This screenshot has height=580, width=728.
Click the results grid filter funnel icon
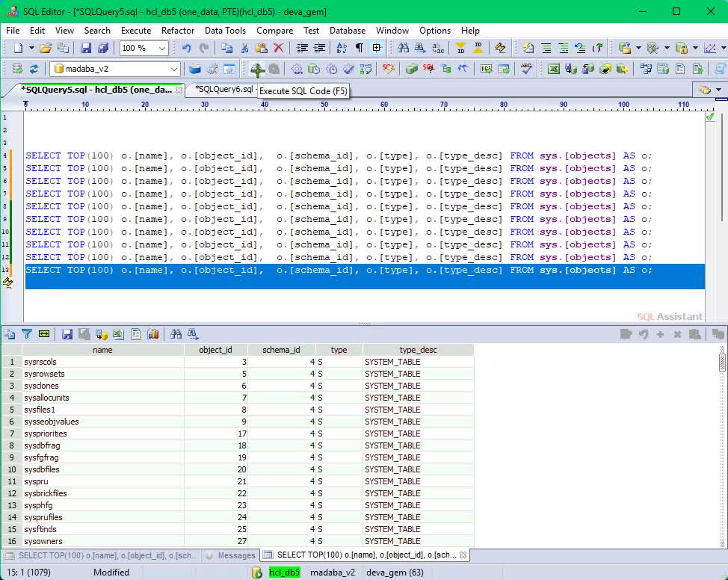pyautogui.click(x=27, y=334)
